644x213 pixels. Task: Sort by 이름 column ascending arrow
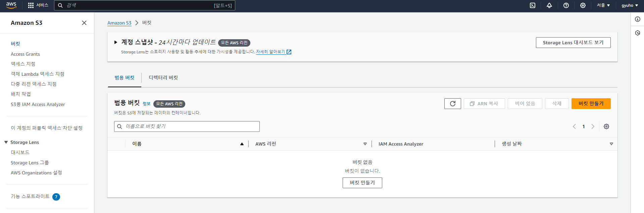tap(242, 144)
